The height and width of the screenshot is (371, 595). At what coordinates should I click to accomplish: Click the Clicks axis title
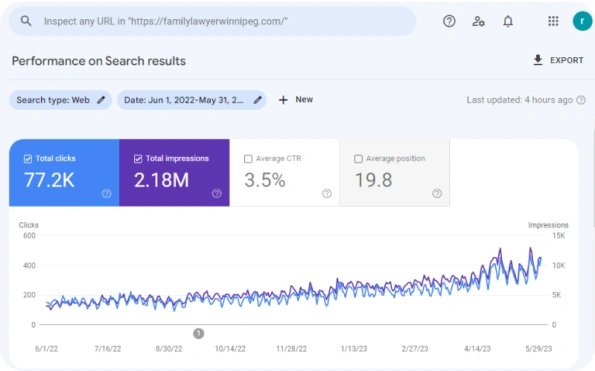(x=28, y=225)
